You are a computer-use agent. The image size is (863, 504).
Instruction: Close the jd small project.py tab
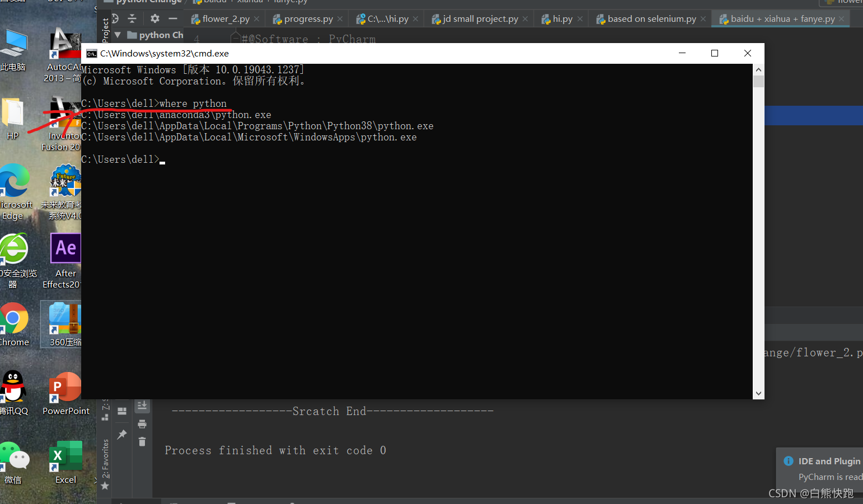(525, 19)
